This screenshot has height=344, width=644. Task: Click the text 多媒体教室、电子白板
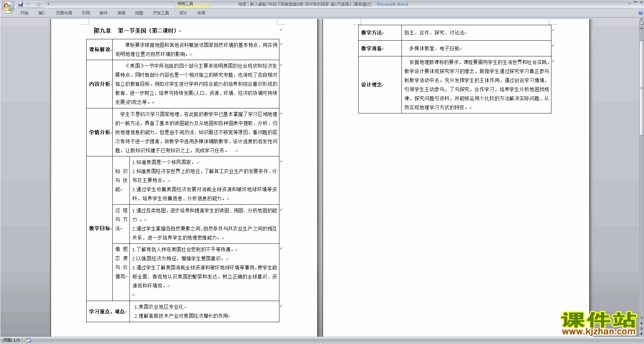(x=434, y=48)
